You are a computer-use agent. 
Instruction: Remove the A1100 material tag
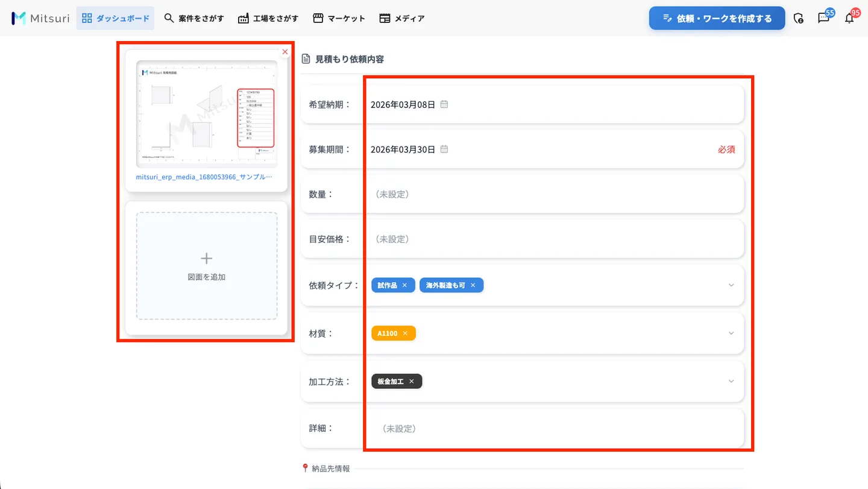[405, 333]
